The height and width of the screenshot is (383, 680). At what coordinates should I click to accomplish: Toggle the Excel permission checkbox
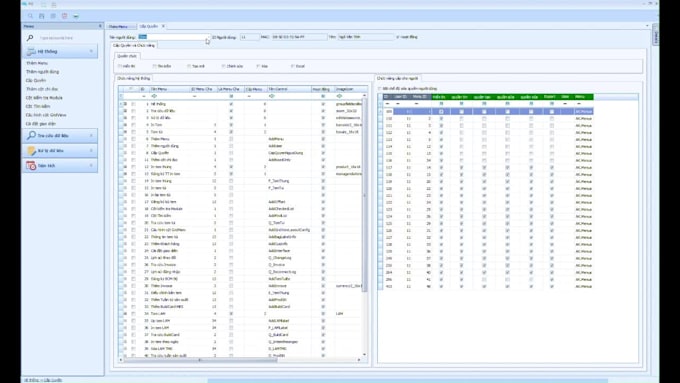(293, 66)
